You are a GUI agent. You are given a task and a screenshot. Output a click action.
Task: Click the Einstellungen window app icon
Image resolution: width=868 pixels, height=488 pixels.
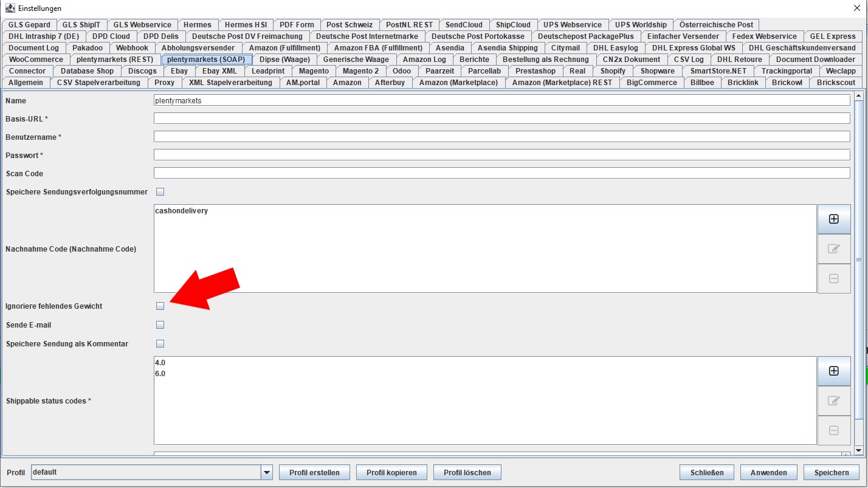pos(10,8)
